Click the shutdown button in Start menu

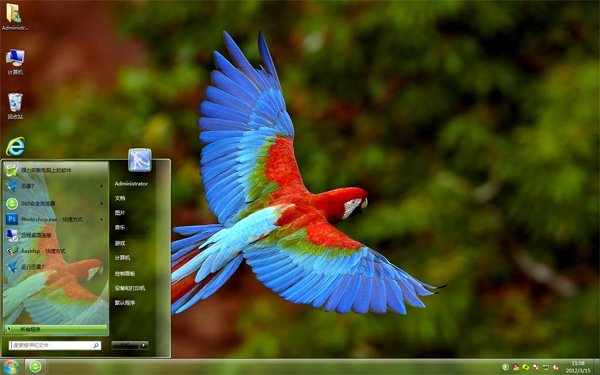125,345
